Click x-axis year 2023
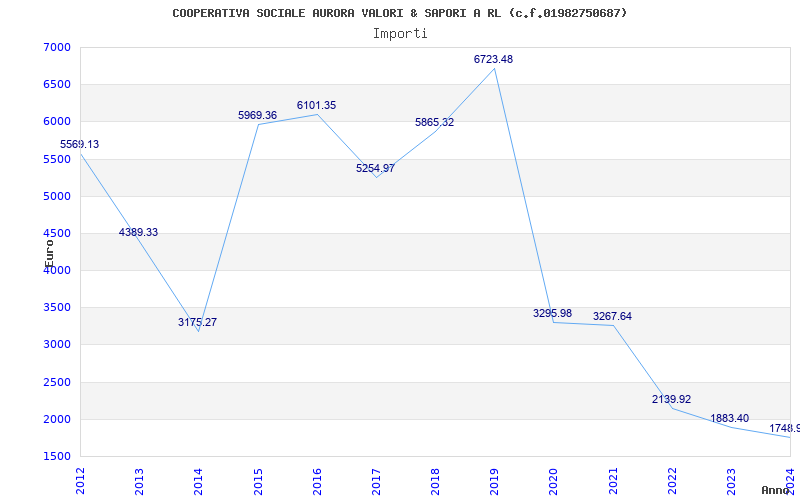Screen dimensions: 800x500 tap(731, 481)
